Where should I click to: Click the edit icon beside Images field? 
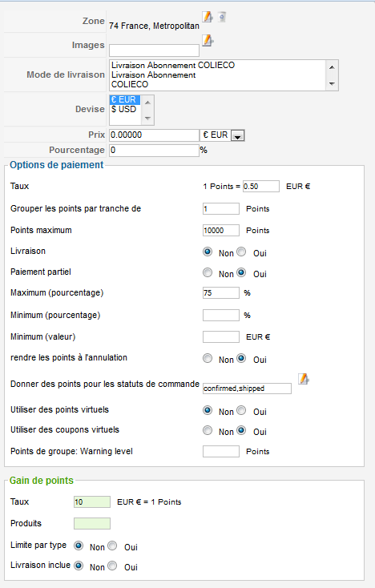(208, 41)
